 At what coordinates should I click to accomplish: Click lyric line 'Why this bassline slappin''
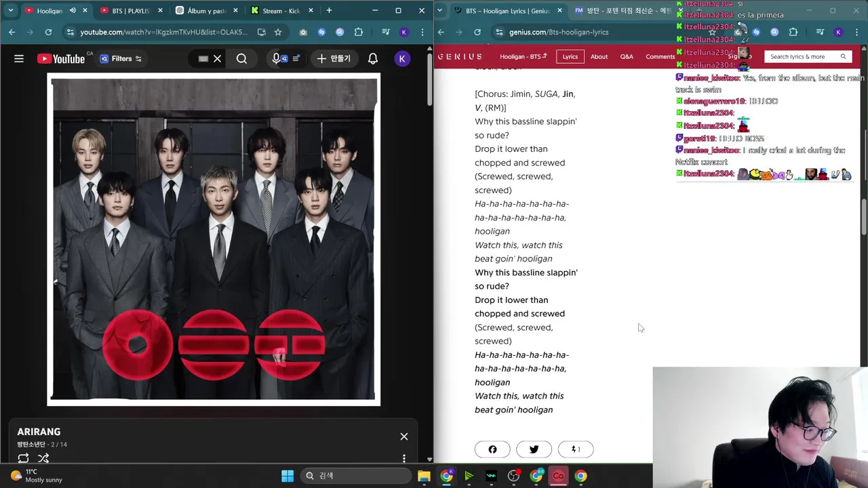point(526,121)
